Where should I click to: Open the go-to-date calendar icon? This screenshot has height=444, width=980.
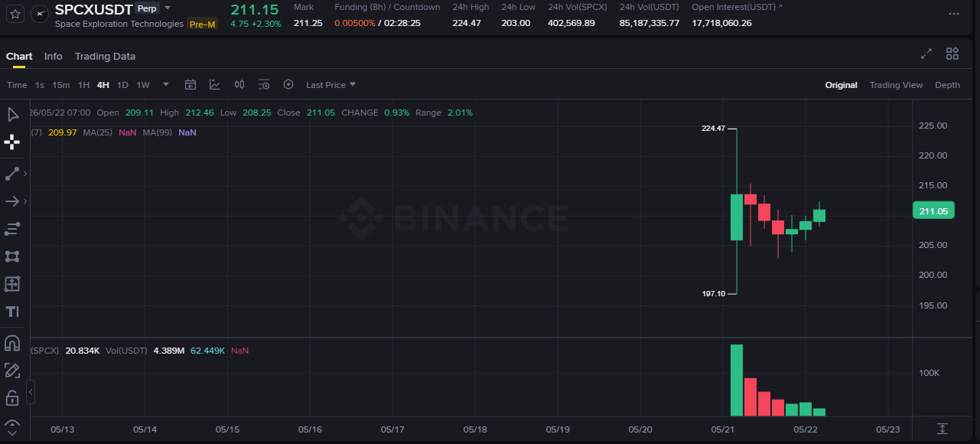[x=190, y=85]
